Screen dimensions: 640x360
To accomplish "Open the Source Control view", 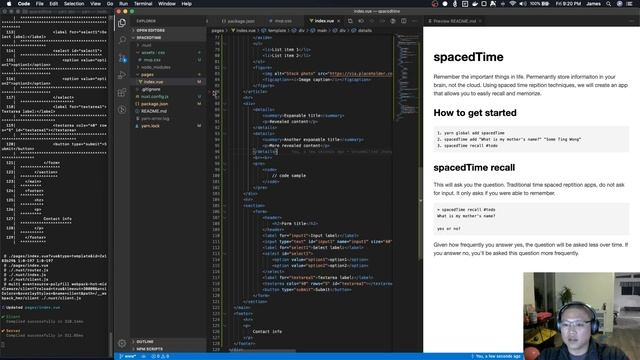I will tap(122, 58).
